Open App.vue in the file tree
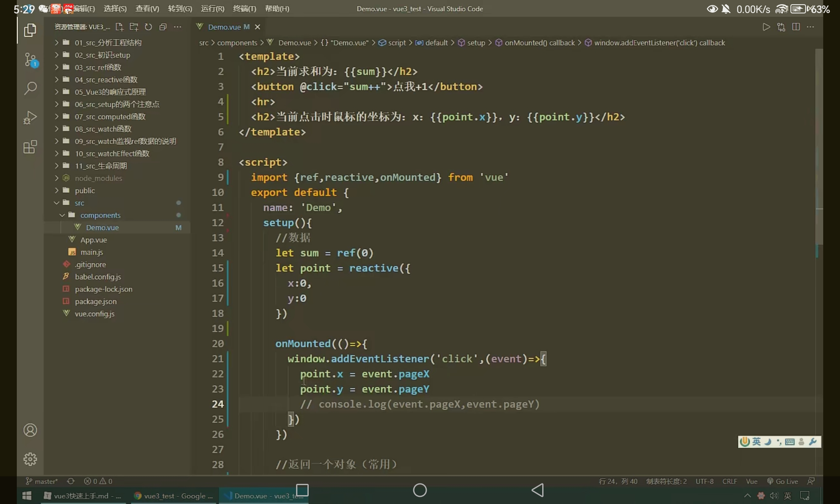The height and width of the screenshot is (504, 840). pyautogui.click(x=93, y=240)
